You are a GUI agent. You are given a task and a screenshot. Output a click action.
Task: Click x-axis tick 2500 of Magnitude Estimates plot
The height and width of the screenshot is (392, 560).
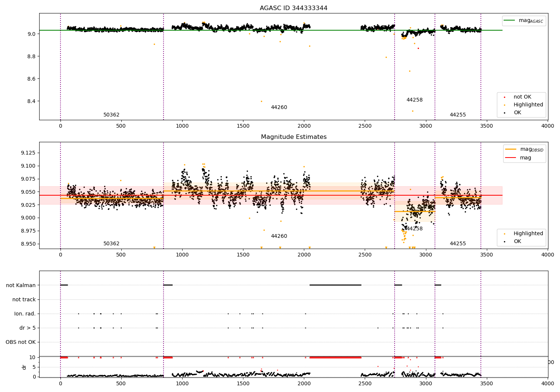[365, 255]
